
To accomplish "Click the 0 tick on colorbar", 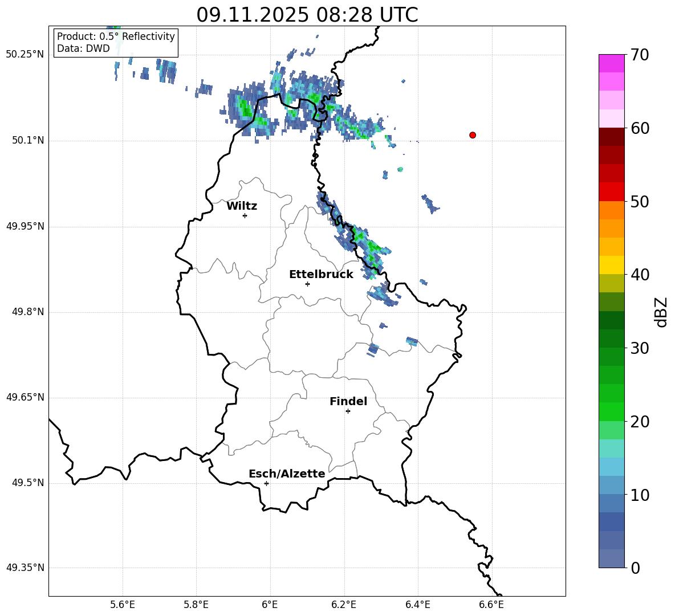I will tap(635, 568).
